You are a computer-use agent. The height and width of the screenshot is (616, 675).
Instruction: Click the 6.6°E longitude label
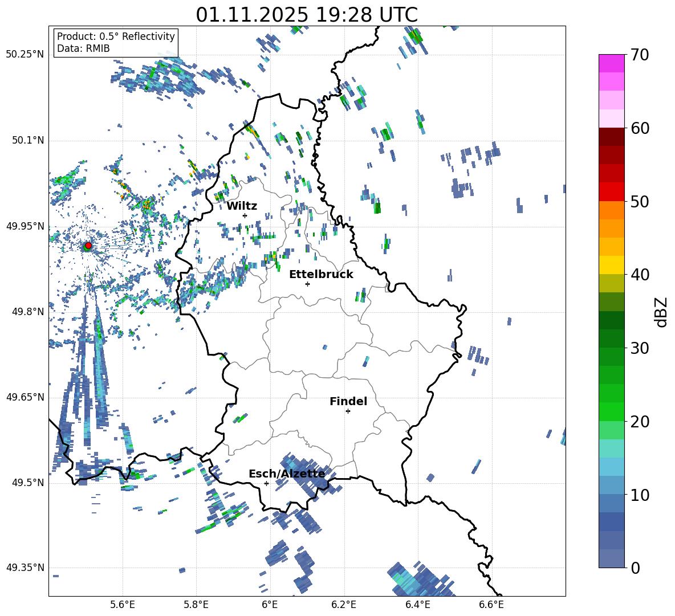click(491, 605)
